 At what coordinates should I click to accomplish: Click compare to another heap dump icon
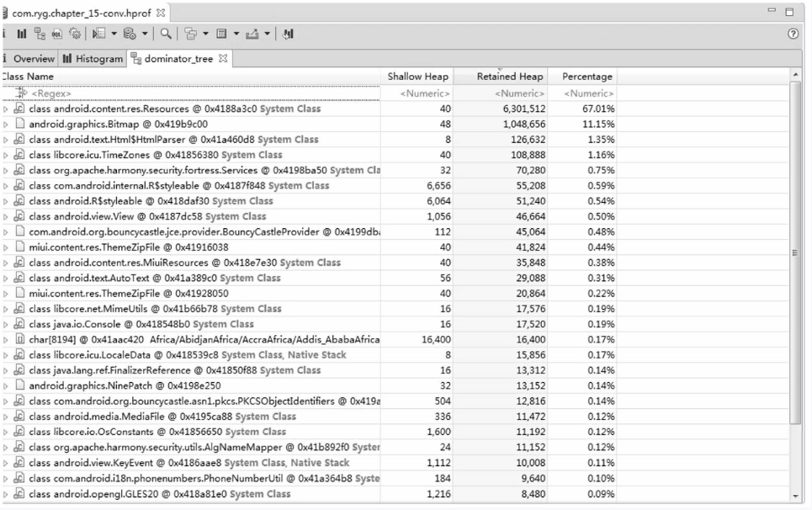click(x=288, y=34)
